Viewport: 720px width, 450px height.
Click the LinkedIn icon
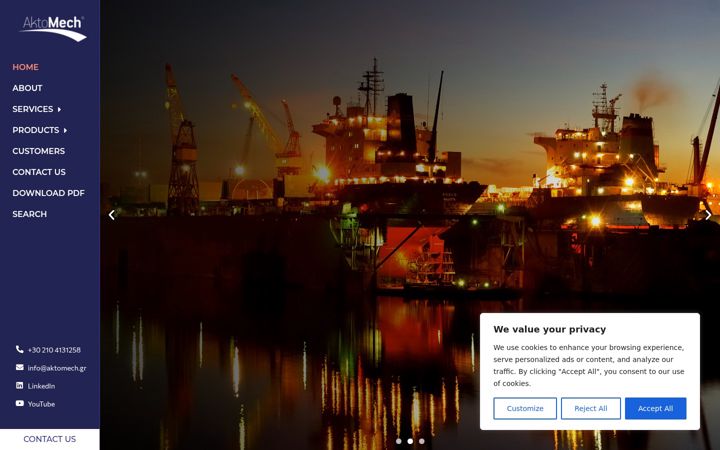point(19,385)
